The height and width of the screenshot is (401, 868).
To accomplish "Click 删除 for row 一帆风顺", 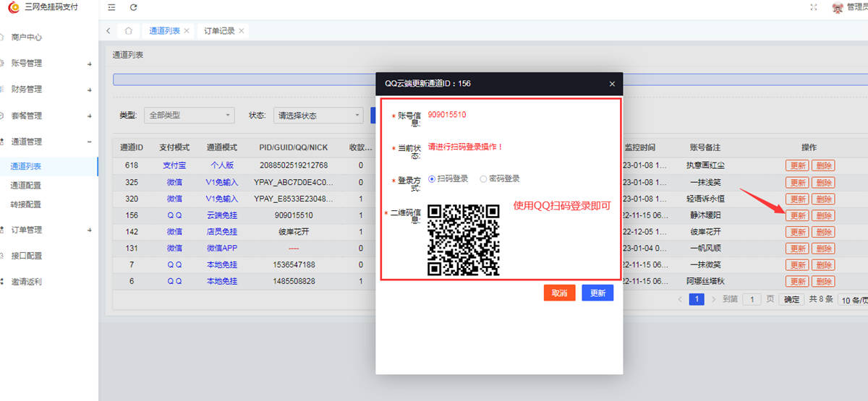I will 823,249.
